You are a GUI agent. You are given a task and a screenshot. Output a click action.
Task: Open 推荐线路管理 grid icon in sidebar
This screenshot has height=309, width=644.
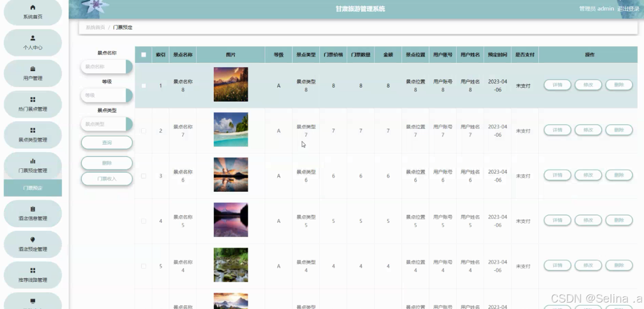(x=33, y=270)
